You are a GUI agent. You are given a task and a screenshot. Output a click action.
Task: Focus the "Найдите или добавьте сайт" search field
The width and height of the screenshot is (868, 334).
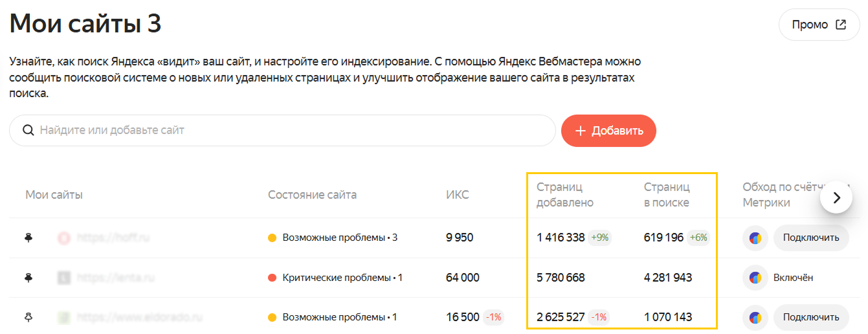[x=291, y=130]
